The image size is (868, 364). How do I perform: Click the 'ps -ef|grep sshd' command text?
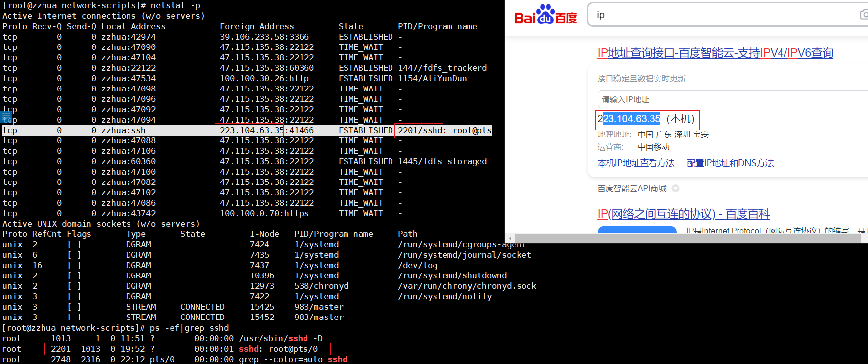(x=189, y=328)
